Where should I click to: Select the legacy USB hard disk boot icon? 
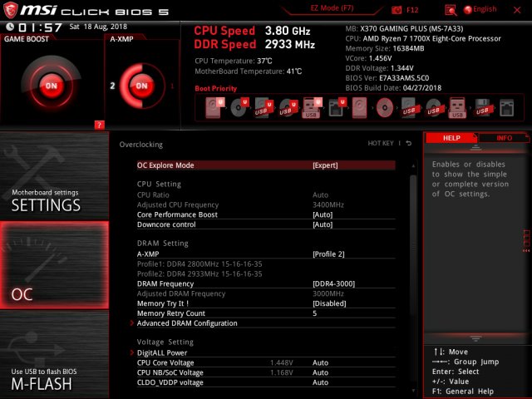tap(409, 108)
